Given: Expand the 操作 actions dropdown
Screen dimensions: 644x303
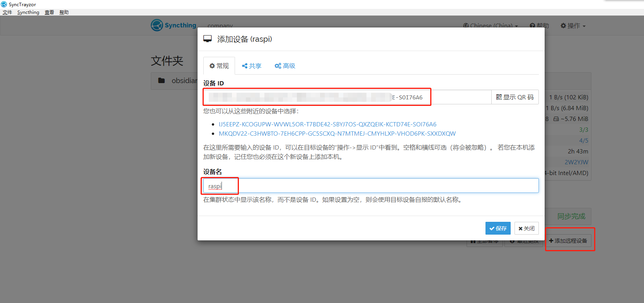Looking at the screenshot, I should point(573,26).
